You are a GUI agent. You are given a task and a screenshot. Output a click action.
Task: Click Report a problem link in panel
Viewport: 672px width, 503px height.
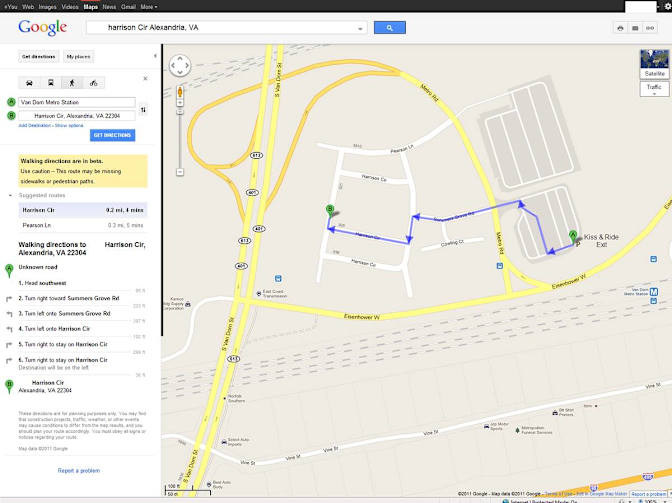coord(79,470)
